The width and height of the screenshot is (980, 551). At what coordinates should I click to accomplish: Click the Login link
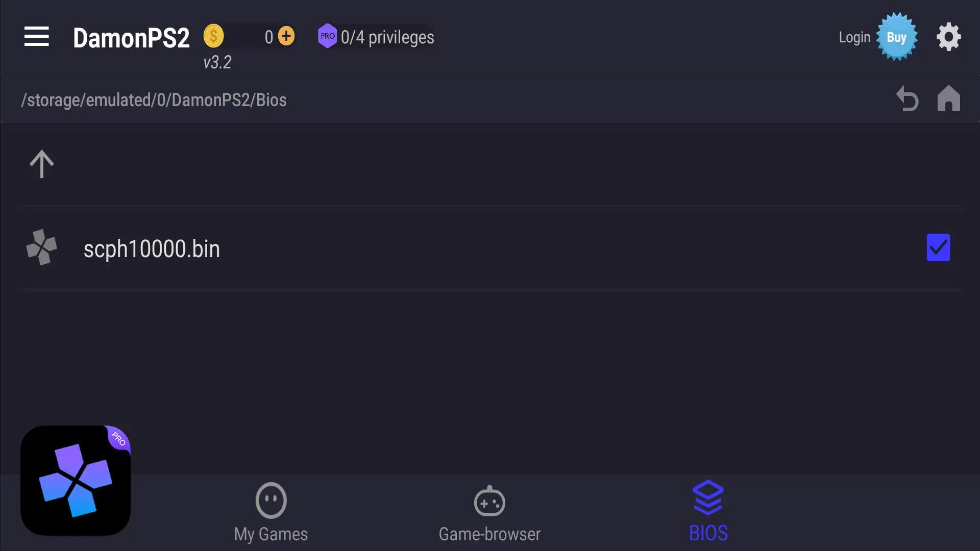[854, 37]
